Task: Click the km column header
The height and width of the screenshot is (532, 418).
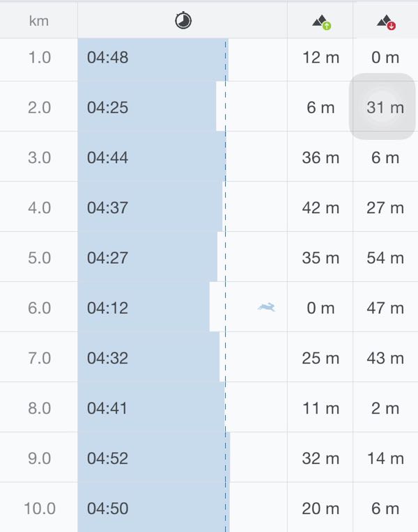Action: point(39,20)
